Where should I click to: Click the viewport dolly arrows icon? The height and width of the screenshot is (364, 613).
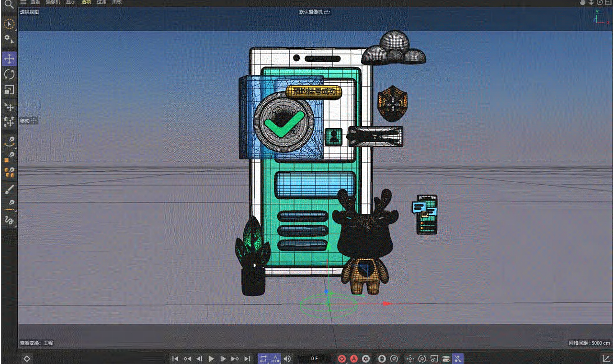591,3
